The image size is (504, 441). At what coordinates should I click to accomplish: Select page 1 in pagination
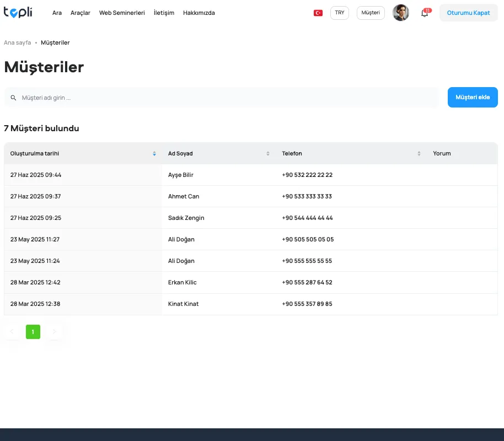(33, 332)
